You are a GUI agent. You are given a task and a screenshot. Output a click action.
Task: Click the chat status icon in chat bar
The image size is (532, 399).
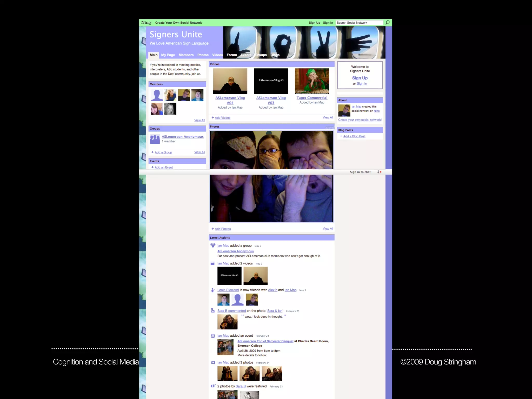point(379,172)
